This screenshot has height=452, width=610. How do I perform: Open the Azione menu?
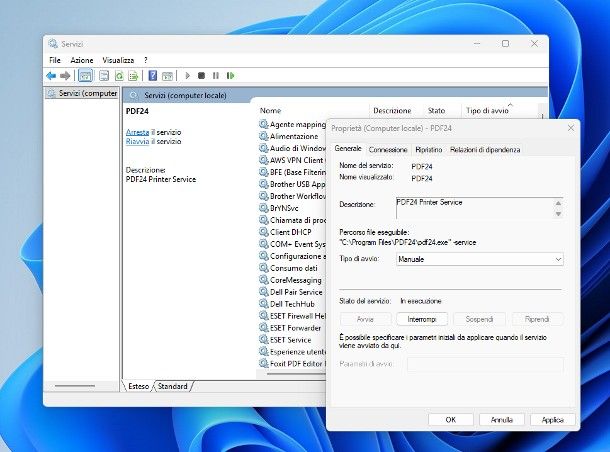pos(82,60)
